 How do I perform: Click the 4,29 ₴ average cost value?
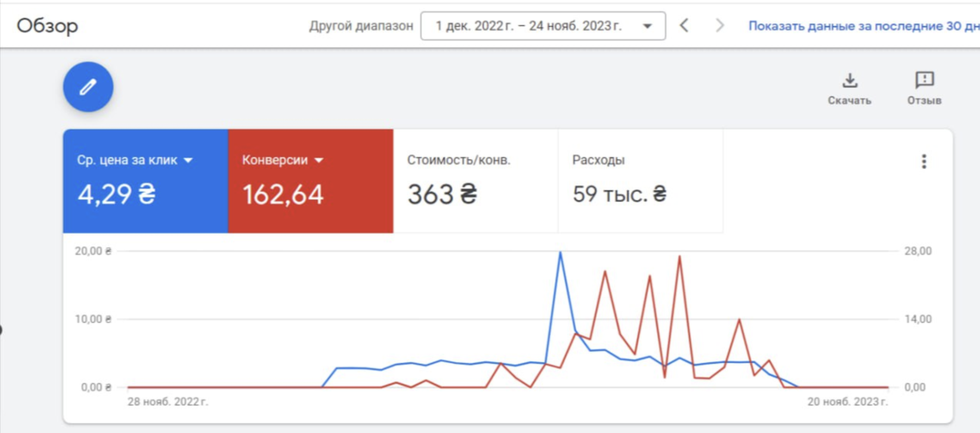point(117,194)
